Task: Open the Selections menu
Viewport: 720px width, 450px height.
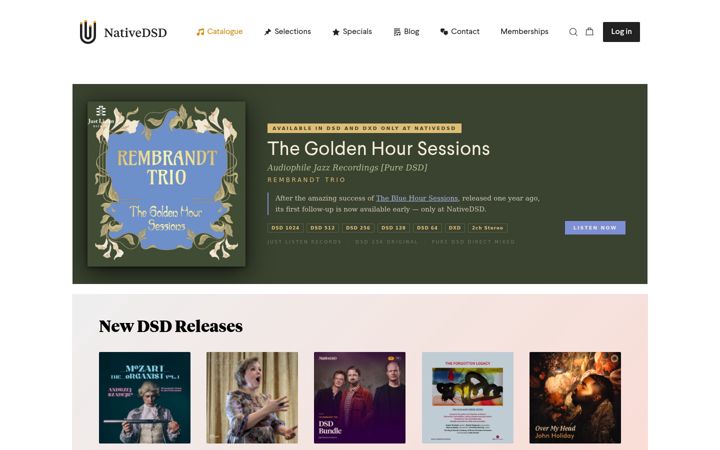Action: [288, 32]
